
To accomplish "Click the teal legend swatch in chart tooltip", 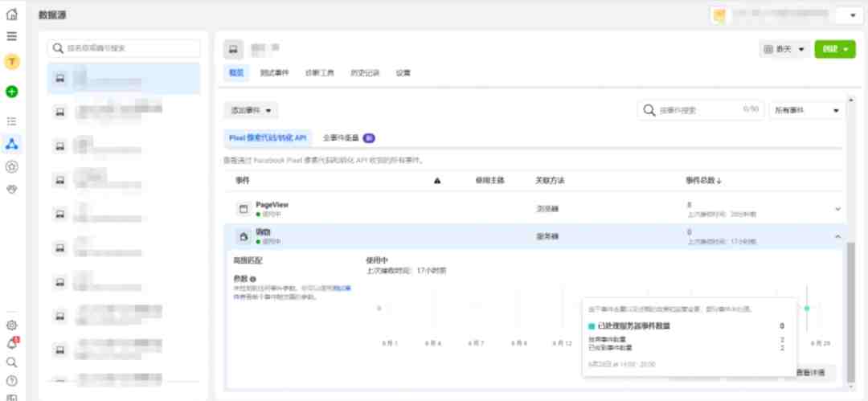I will tap(592, 326).
